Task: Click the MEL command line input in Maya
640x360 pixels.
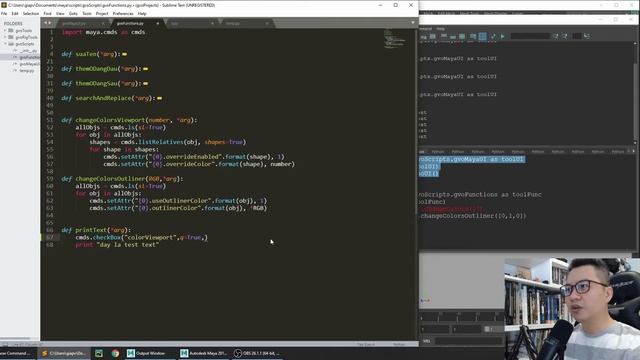Action: [x=468, y=341]
